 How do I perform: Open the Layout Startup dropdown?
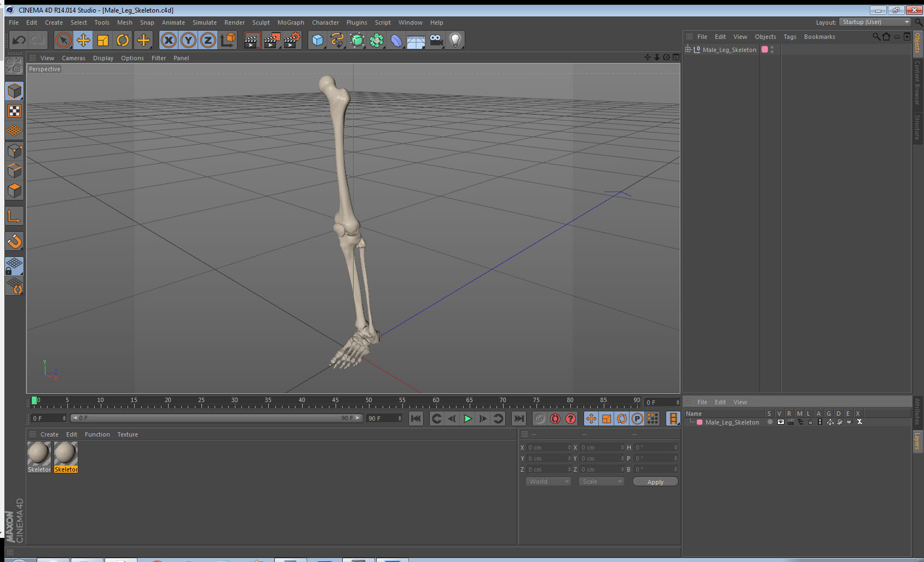click(x=875, y=22)
